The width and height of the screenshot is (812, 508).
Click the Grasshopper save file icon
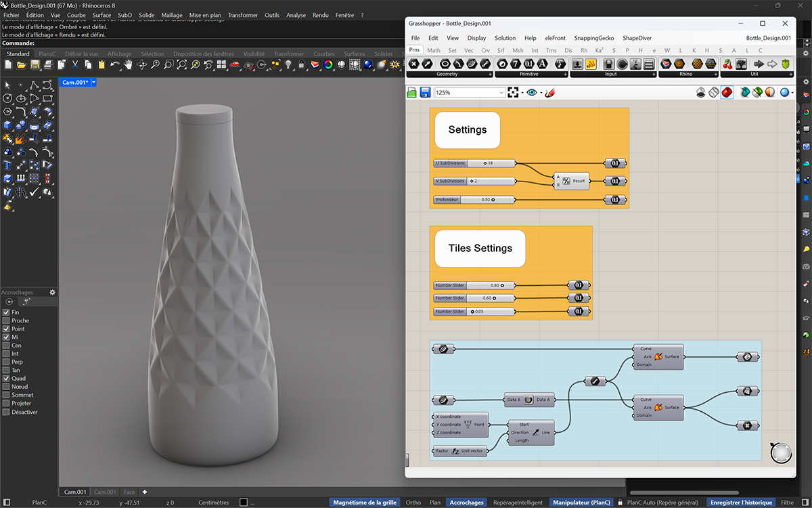(x=425, y=92)
